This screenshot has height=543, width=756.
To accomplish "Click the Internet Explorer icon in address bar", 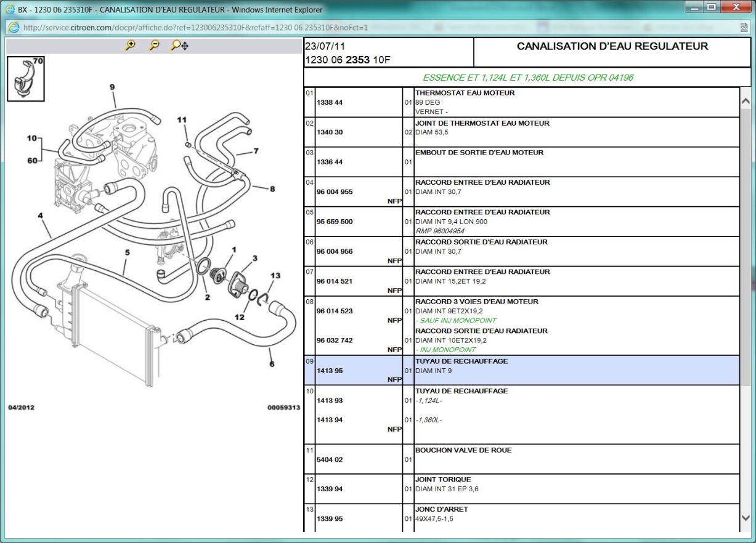I will pyautogui.click(x=14, y=28).
